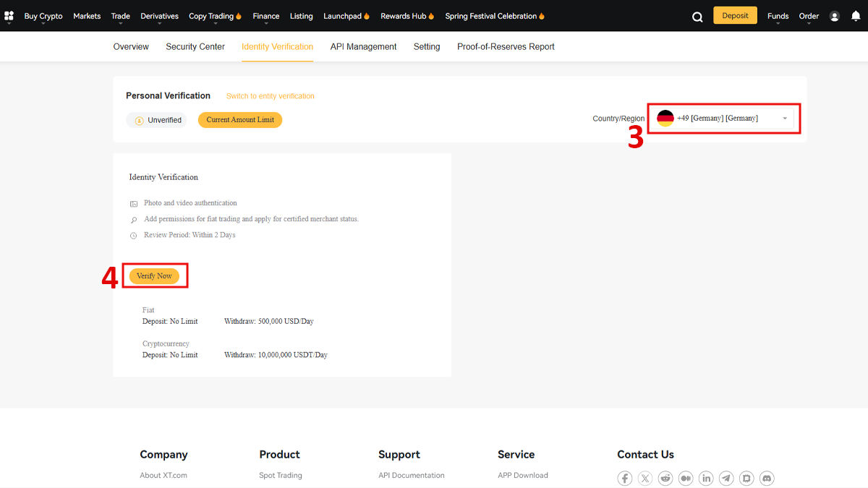Open the Spot Trading footer link

click(x=281, y=475)
